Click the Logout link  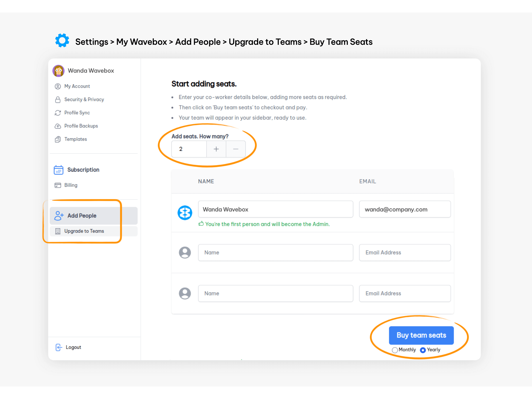coord(73,347)
